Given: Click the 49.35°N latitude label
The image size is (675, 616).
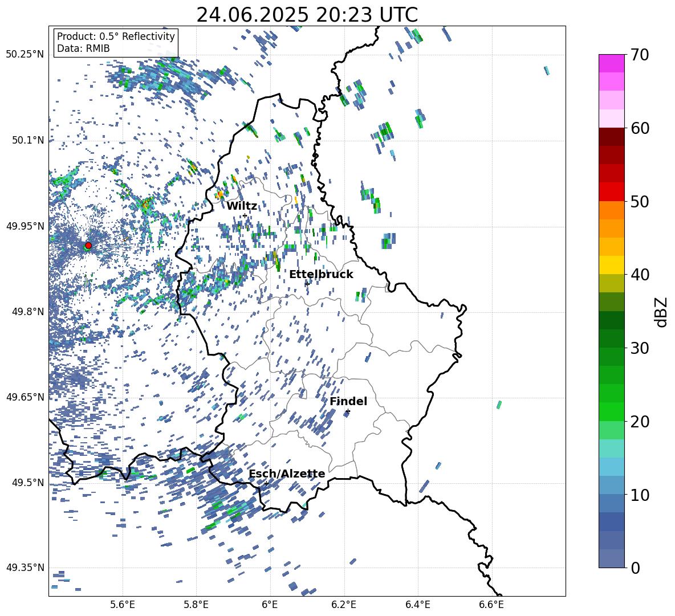Looking at the screenshot, I should coord(25,568).
